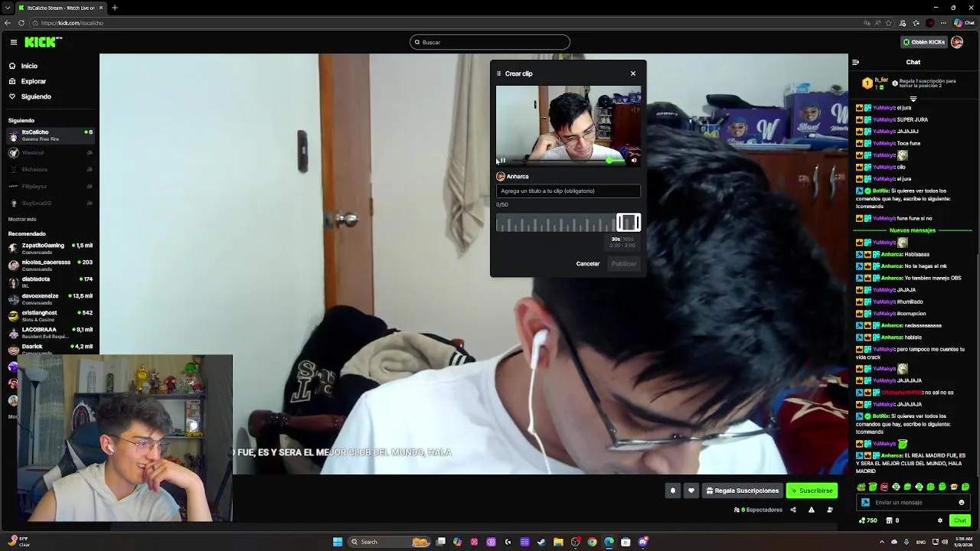Open nicolas_caceresss recommended channel
Viewport: 980px width, 551px height.
[x=50, y=265]
